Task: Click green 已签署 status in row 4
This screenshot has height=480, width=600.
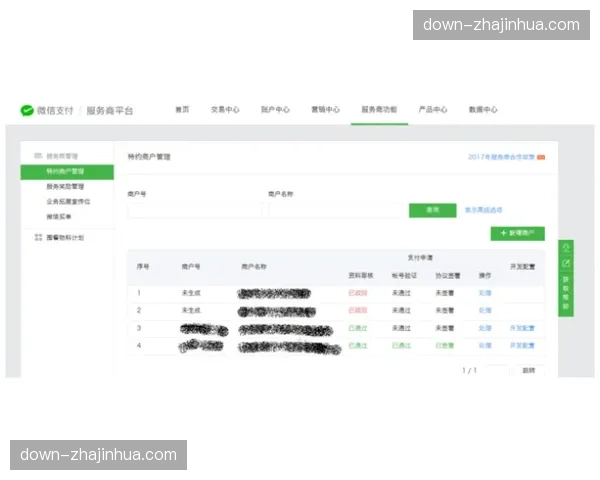Action: 445,345
